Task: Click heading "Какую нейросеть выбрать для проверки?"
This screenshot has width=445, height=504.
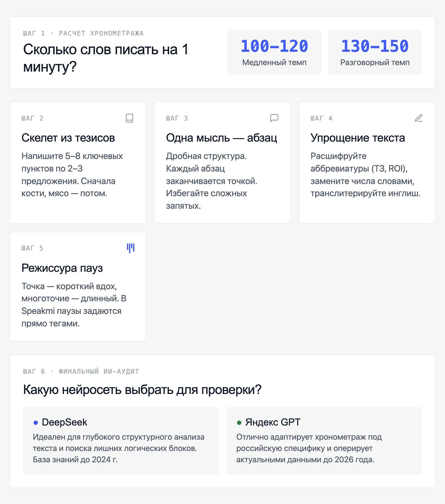Action: pyautogui.click(x=142, y=390)
